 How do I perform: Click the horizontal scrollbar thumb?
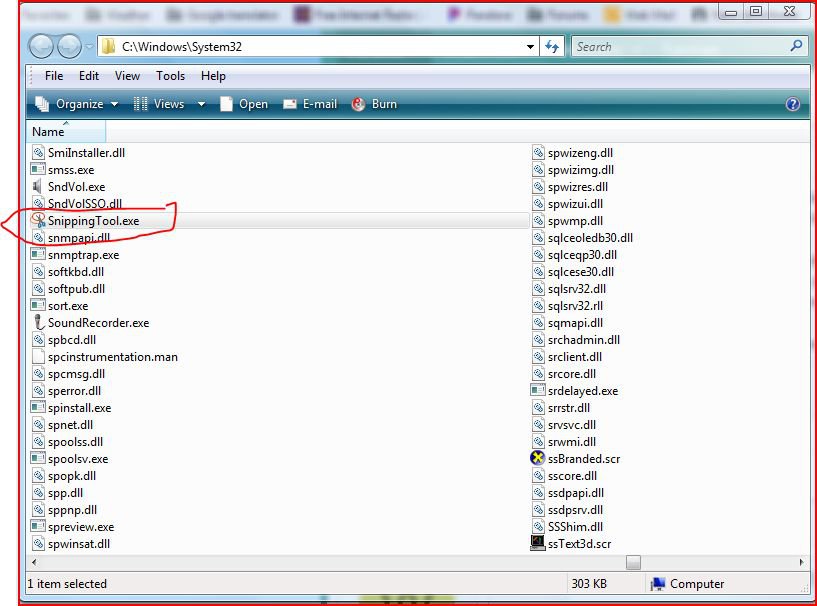click(x=633, y=562)
